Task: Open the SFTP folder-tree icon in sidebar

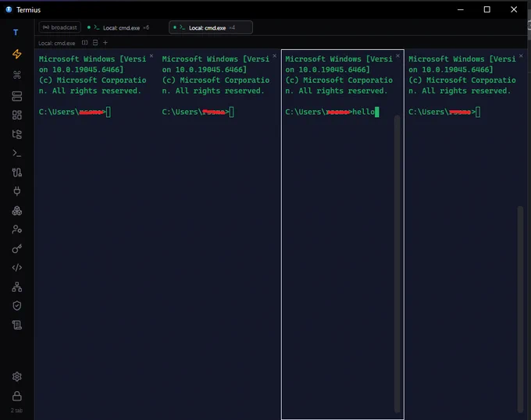Action: [17, 134]
